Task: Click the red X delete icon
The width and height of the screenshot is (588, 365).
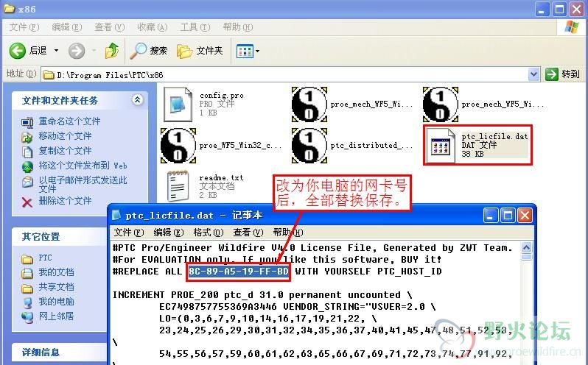Action: [x=27, y=202]
